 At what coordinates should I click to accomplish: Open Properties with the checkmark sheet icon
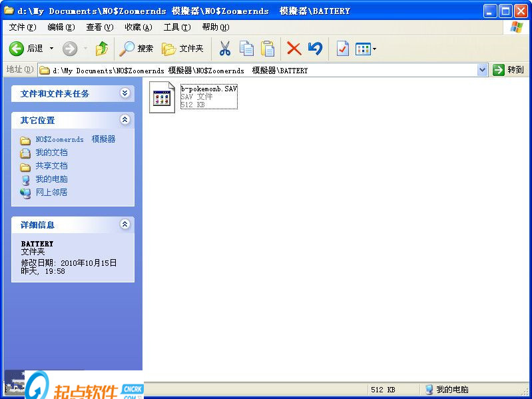(x=342, y=49)
